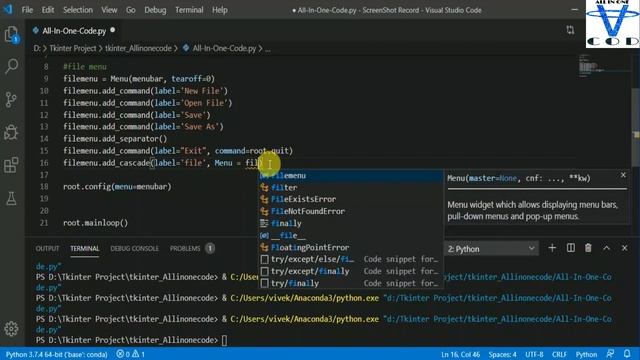640x360 pixels.
Task: Click 'UTF-8' encoding status entry
Action: point(534,354)
